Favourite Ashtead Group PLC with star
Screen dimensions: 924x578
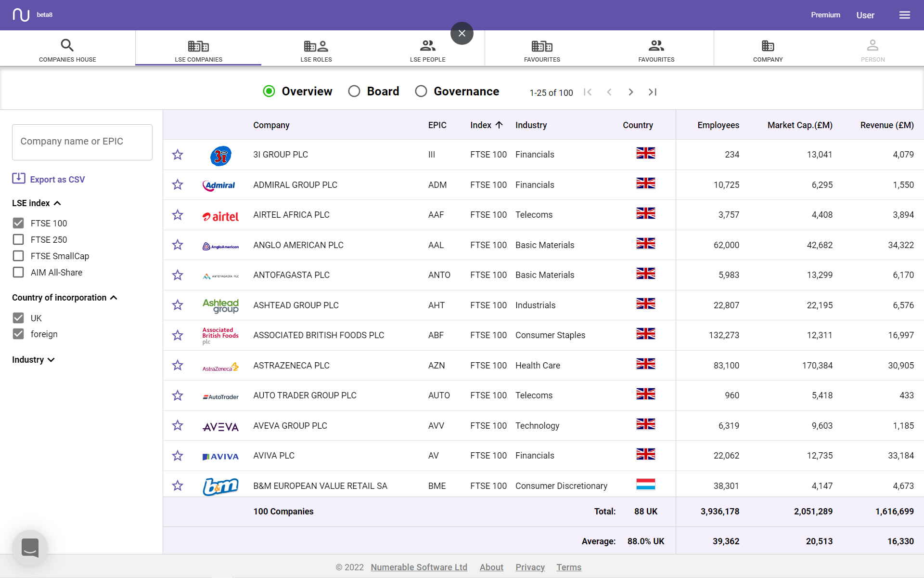pos(178,305)
